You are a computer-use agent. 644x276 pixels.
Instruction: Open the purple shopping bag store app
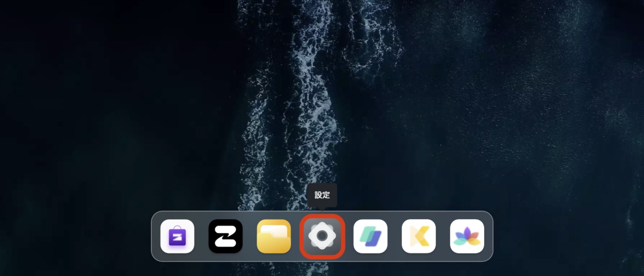[x=177, y=236]
